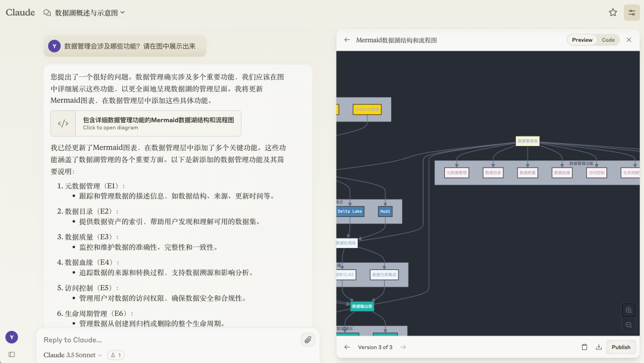Open the Claude 3.5 Sonnet model dropdown
This screenshot has width=644, height=363.
tap(71, 355)
